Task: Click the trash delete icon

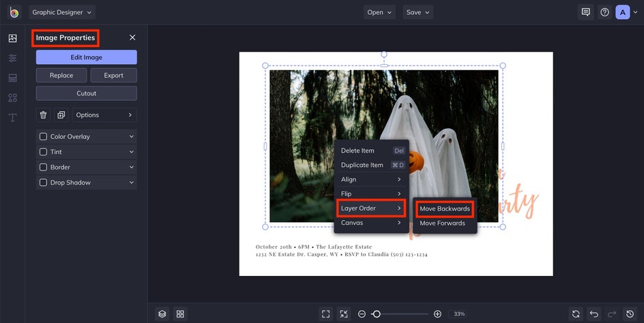Action: (x=44, y=115)
